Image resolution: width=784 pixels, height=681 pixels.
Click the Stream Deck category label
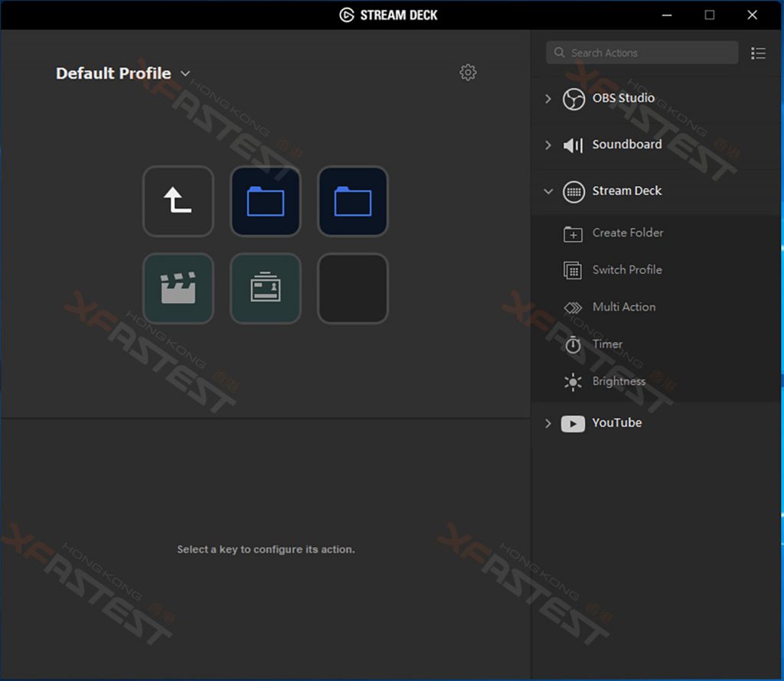(627, 191)
